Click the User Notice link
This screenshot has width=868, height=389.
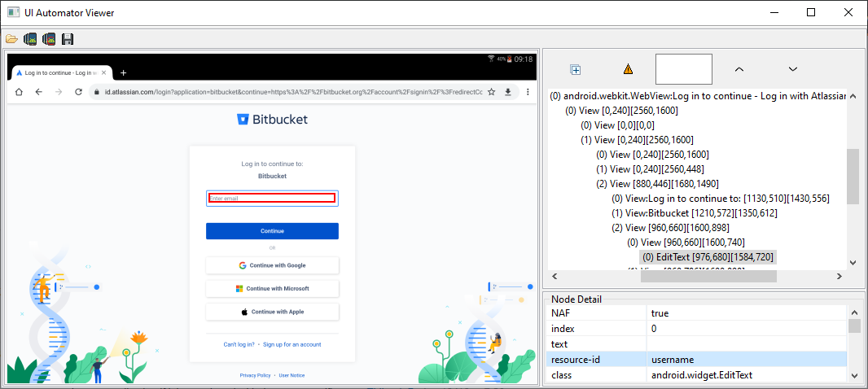[x=292, y=376]
